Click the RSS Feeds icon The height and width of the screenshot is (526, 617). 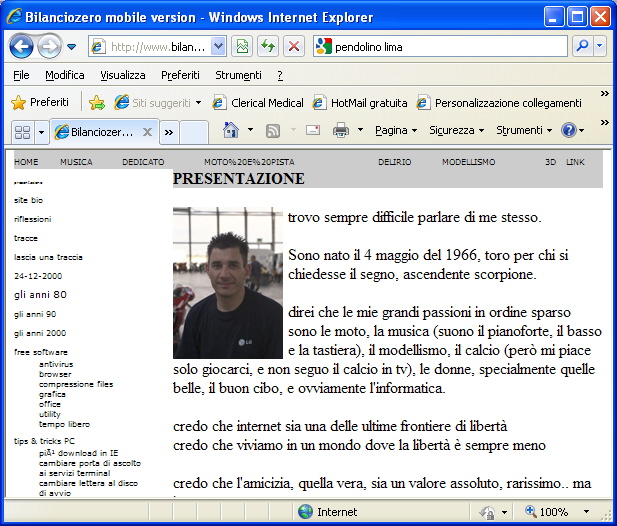[273, 130]
